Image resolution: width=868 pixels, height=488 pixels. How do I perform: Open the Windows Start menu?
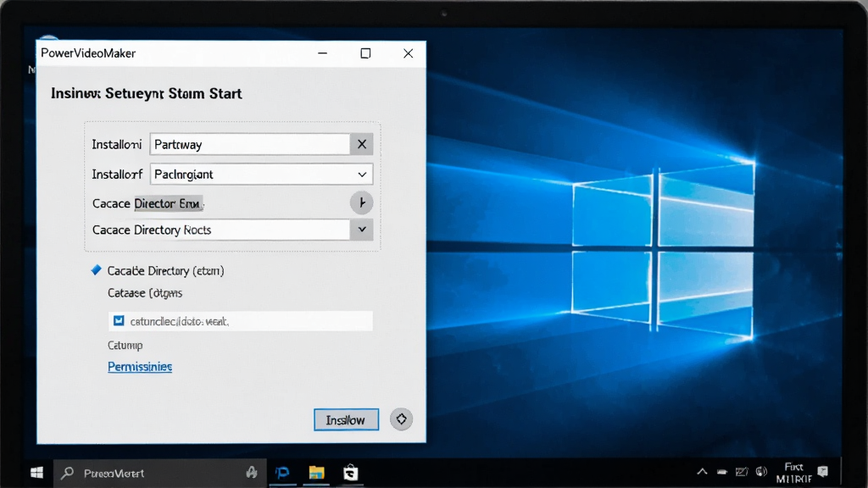click(x=37, y=473)
